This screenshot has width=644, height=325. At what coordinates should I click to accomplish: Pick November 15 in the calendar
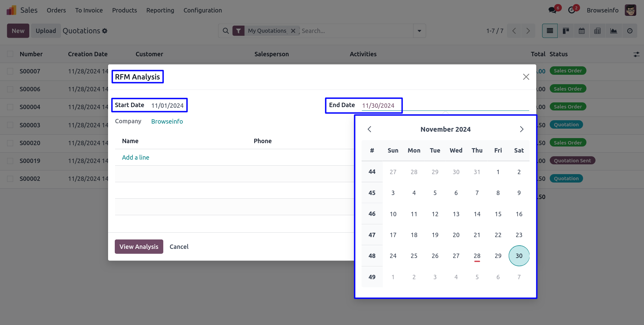coord(498,214)
